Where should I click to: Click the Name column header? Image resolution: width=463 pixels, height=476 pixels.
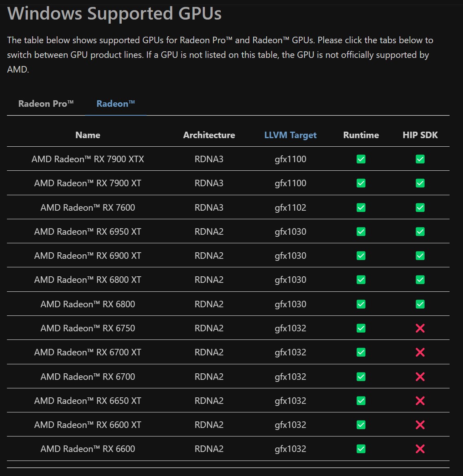88,135
